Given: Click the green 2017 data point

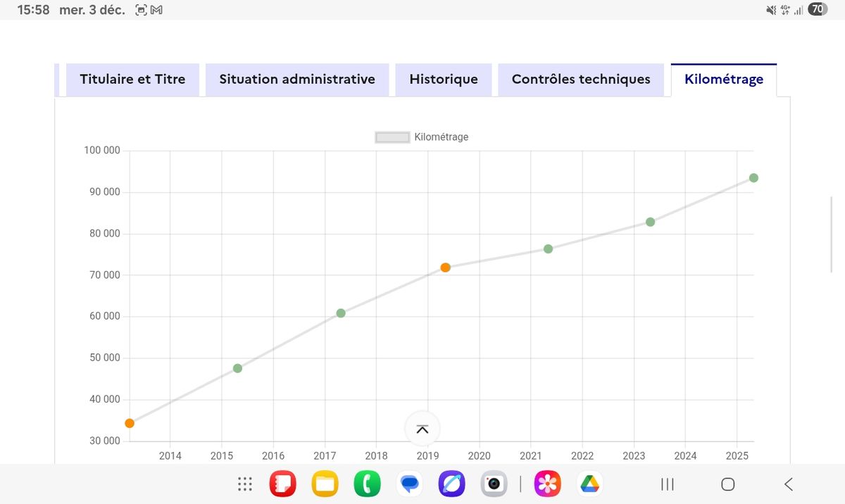Looking at the screenshot, I should click(x=341, y=313).
